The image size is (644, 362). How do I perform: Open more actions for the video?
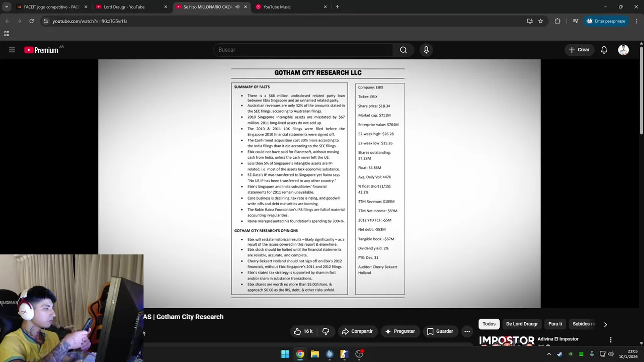[467, 331]
